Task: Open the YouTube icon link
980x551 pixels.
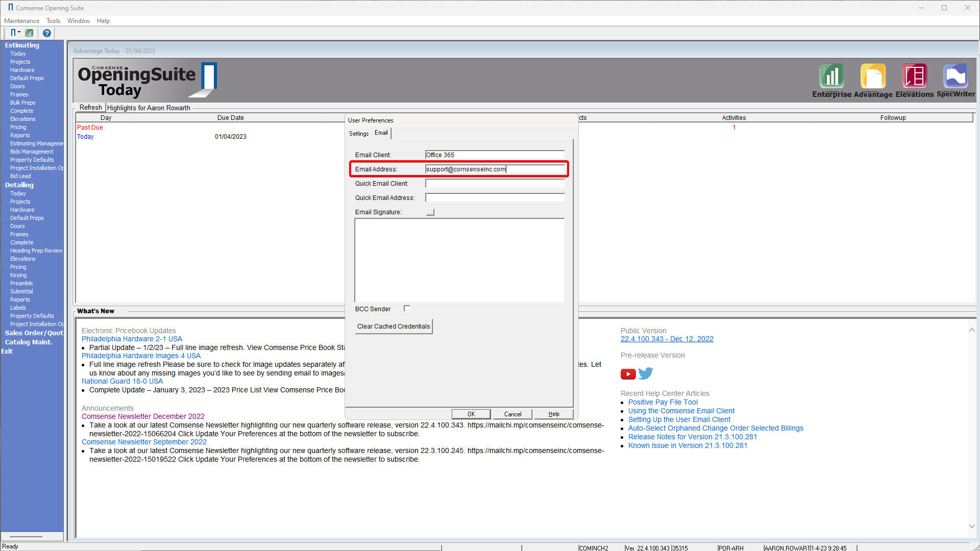Action: coord(628,374)
